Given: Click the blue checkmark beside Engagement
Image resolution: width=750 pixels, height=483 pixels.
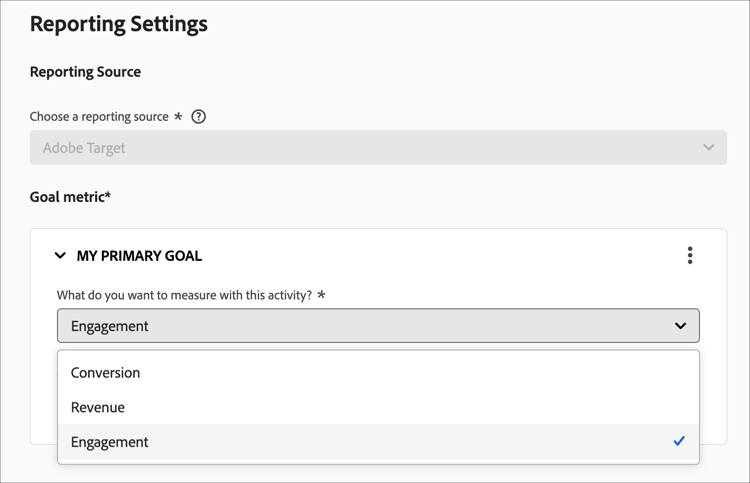Looking at the screenshot, I should pyautogui.click(x=679, y=441).
